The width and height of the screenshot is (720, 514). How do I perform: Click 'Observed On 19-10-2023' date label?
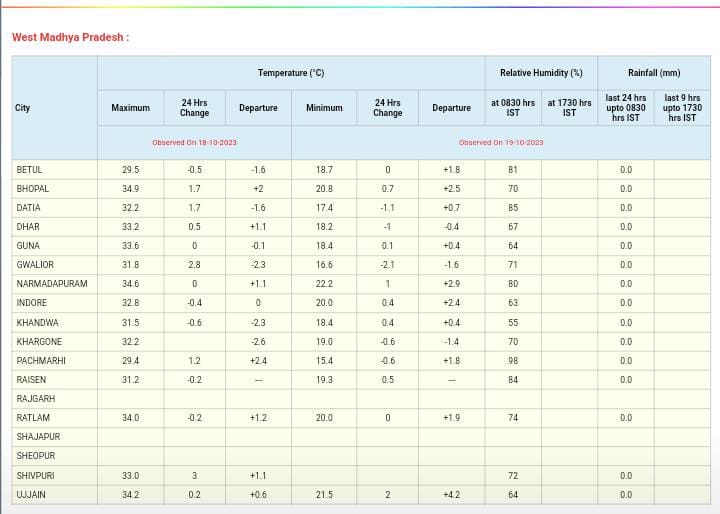pos(501,142)
